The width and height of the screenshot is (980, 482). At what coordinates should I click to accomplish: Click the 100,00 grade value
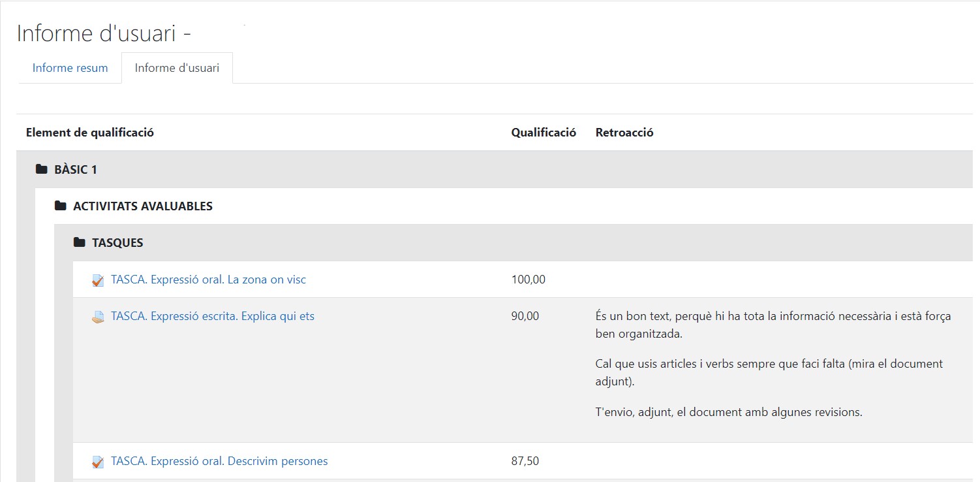click(x=528, y=280)
